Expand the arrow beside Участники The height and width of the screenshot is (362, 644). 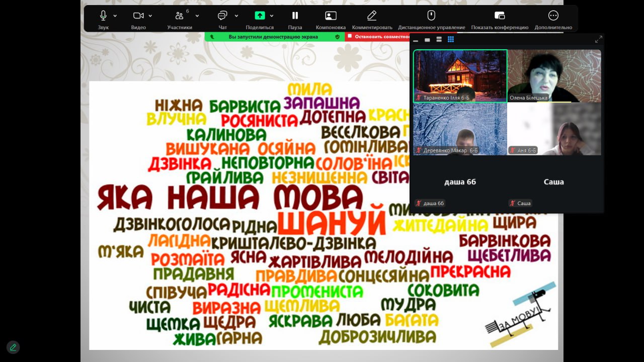(197, 16)
